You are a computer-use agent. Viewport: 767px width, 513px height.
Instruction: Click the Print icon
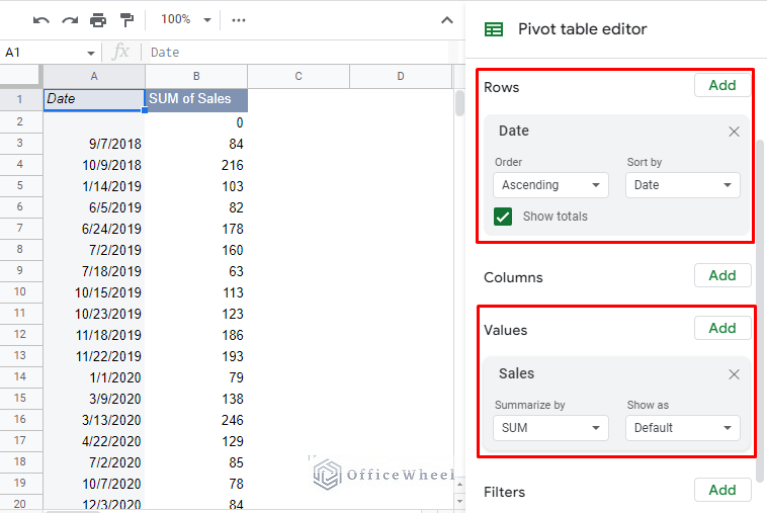98,20
